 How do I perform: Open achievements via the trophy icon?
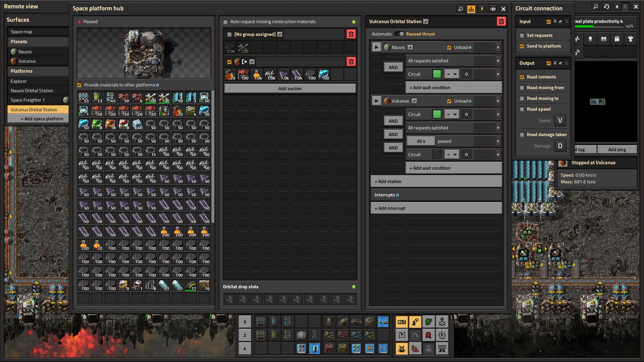(630, 39)
